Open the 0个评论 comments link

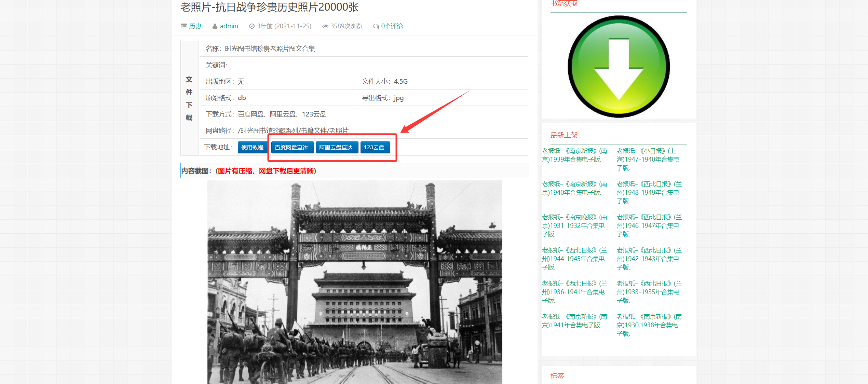(x=392, y=26)
